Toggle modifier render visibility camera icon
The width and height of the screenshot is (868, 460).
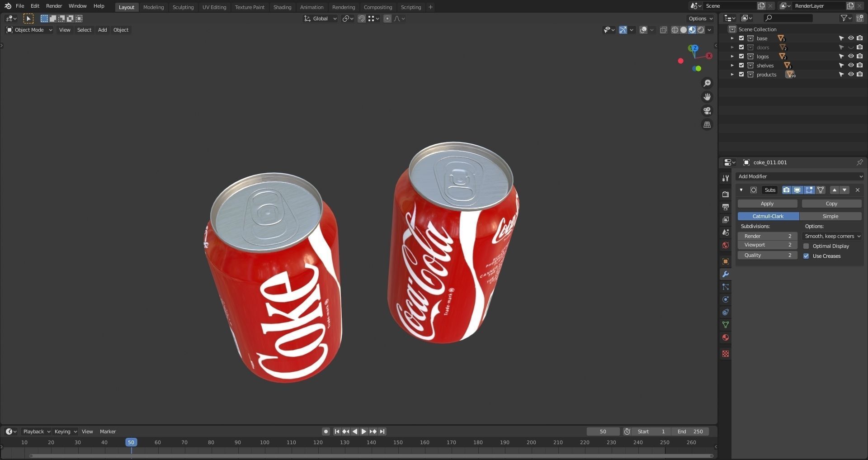click(x=787, y=190)
